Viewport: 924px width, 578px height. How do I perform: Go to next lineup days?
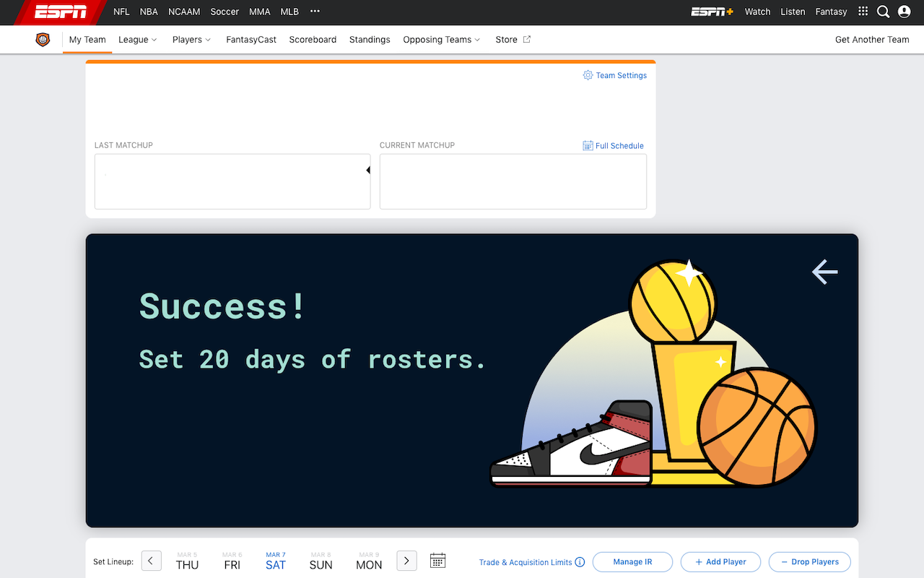pyautogui.click(x=406, y=561)
